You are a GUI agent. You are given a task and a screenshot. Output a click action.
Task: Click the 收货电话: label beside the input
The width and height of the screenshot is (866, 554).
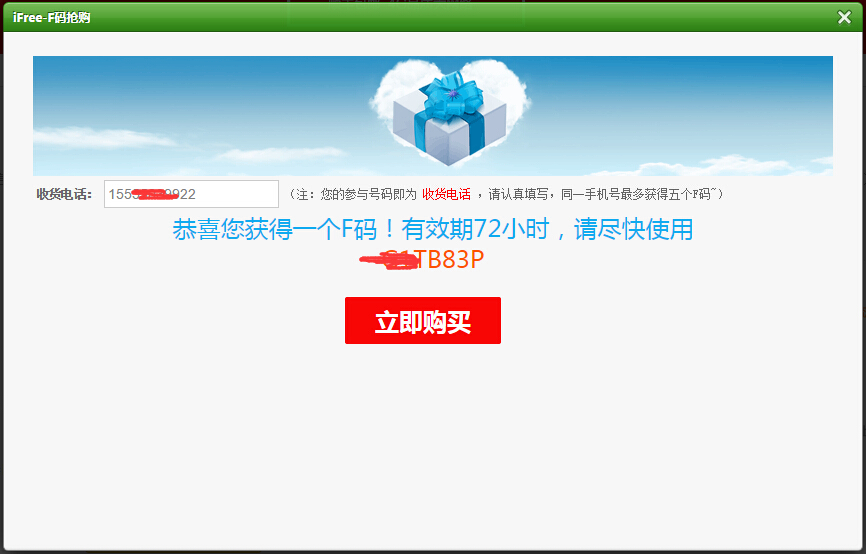(64, 194)
